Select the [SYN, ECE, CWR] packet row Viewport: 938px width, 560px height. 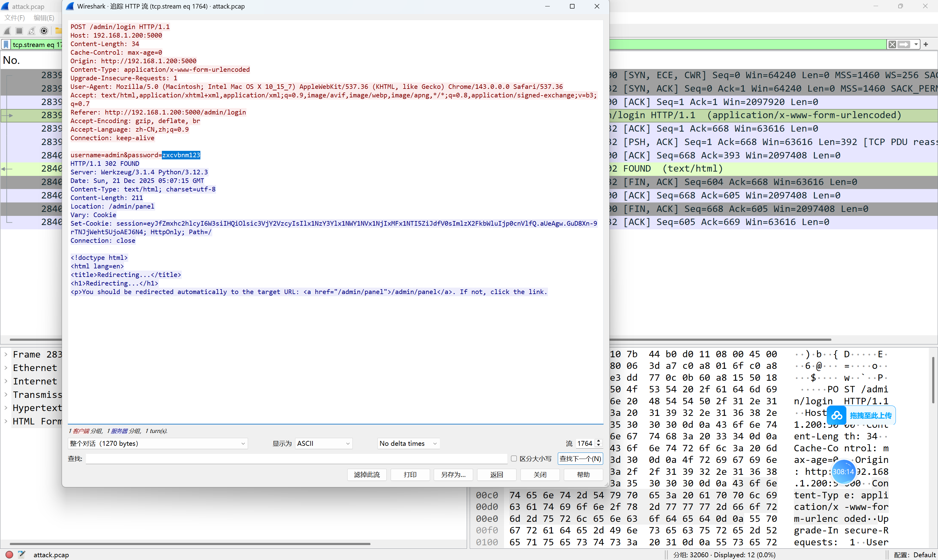(x=773, y=75)
